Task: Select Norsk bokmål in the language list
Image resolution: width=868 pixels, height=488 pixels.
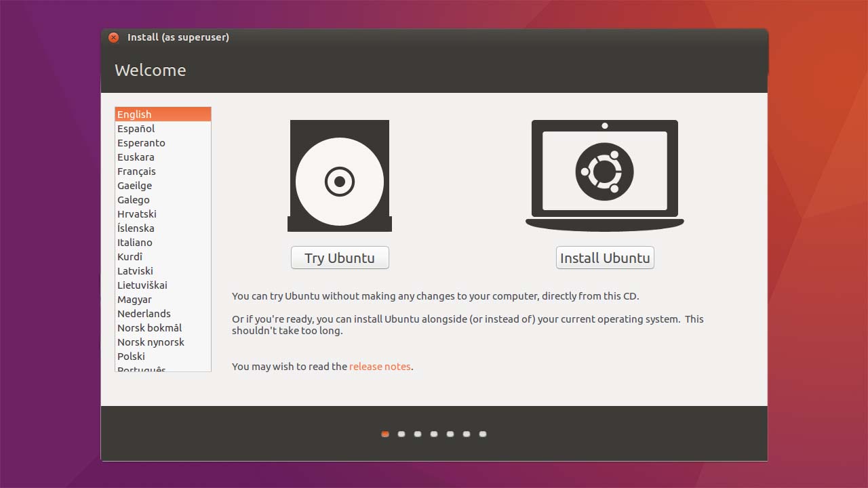Action: pyautogui.click(x=163, y=327)
